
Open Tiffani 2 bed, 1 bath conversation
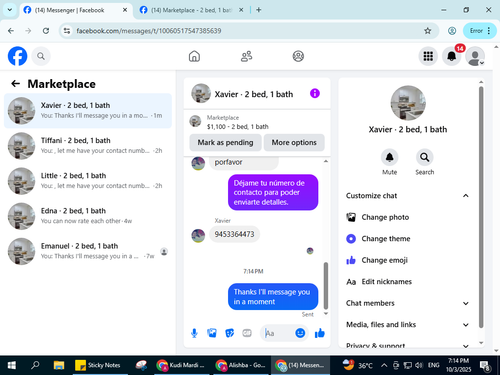[88, 146]
